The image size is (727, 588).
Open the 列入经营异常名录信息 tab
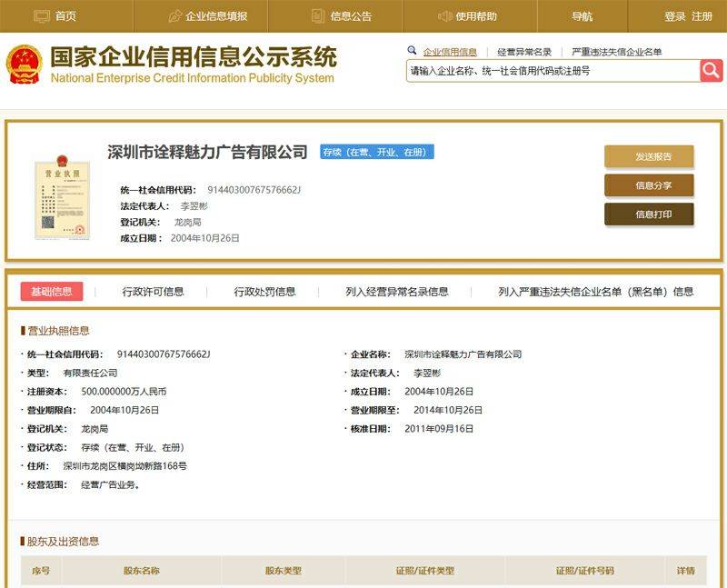click(397, 292)
